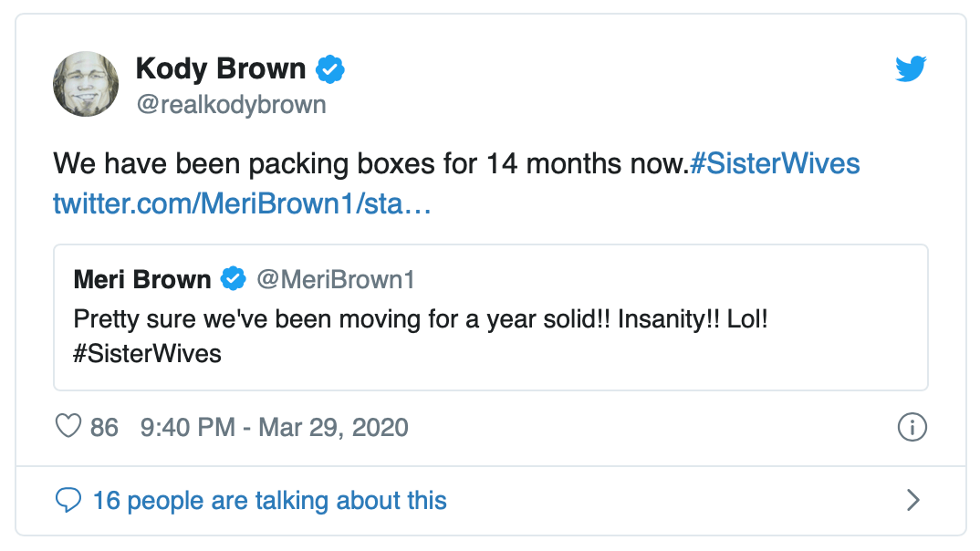Click the Twitter bird logo

pyautogui.click(x=911, y=68)
